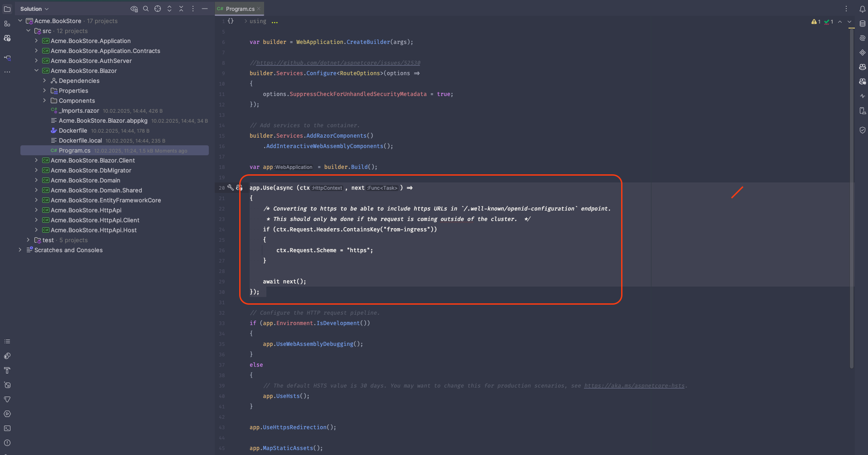Expand the folded using directives
This screenshot has height=455, width=868.
[x=275, y=21]
